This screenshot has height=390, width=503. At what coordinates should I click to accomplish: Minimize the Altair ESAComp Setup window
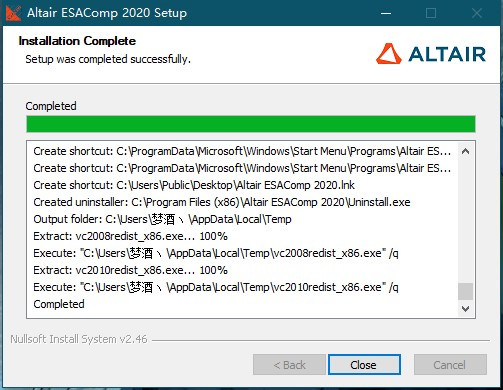pos(386,13)
